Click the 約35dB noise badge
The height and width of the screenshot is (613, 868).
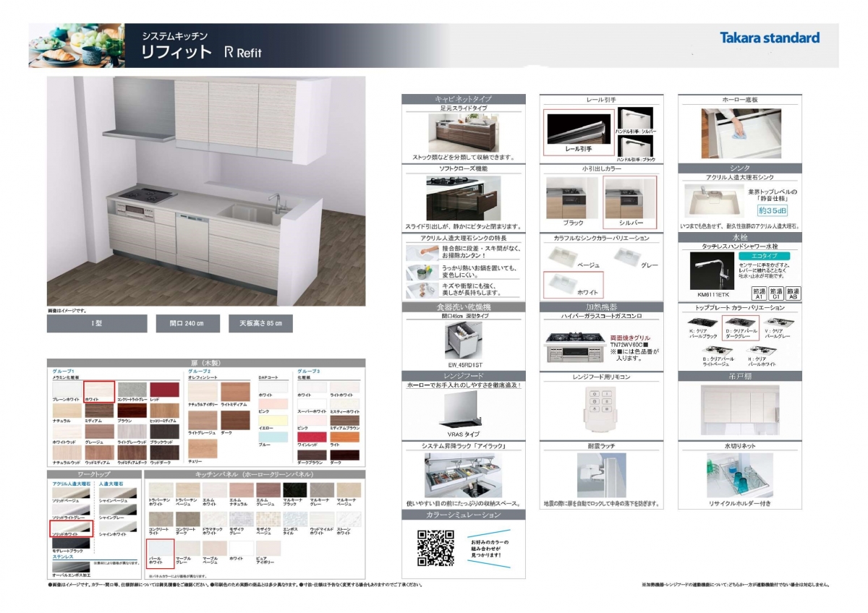coord(772,210)
